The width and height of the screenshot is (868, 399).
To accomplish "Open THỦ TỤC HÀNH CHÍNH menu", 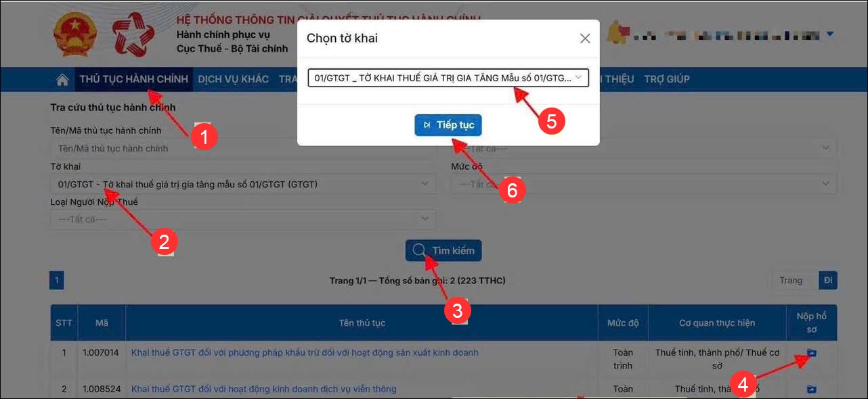I will [x=133, y=79].
